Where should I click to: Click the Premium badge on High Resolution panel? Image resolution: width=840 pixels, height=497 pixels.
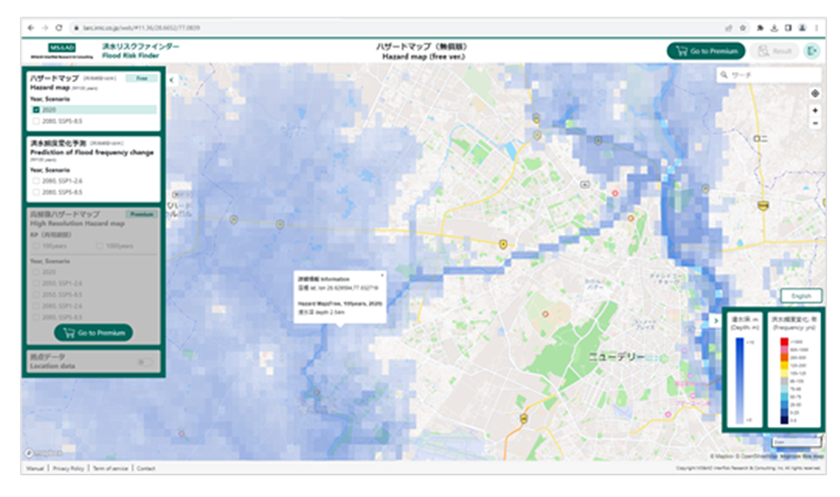pyautogui.click(x=141, y=214)
